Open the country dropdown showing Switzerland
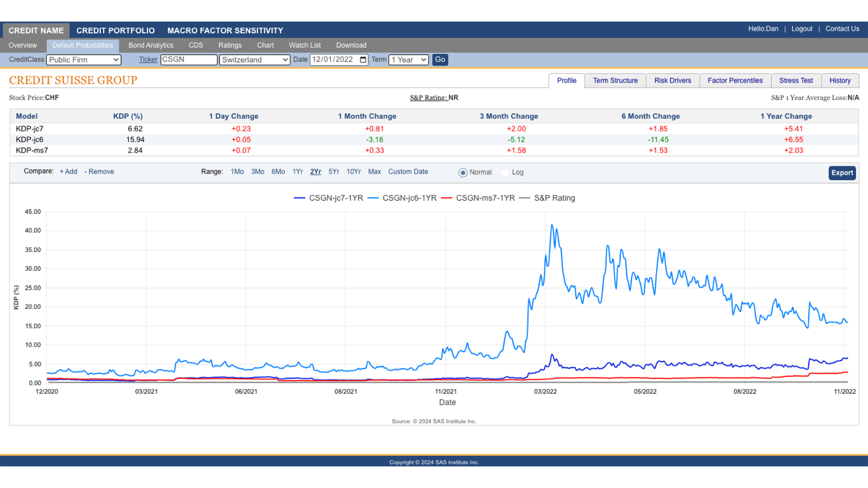Screen dimensions: 868x488 coord(255,60)
